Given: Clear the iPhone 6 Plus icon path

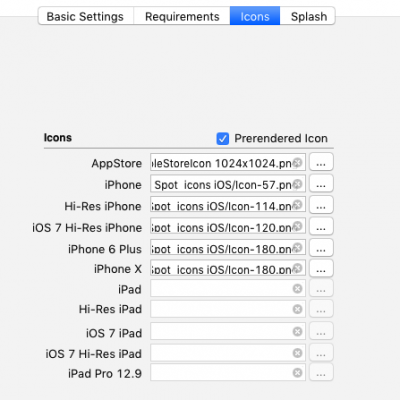Looking at the screenshot, I should (297, 248).
